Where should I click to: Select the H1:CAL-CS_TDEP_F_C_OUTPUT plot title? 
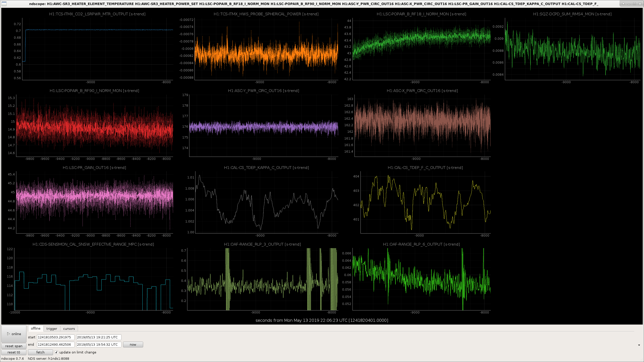(425, 168)
